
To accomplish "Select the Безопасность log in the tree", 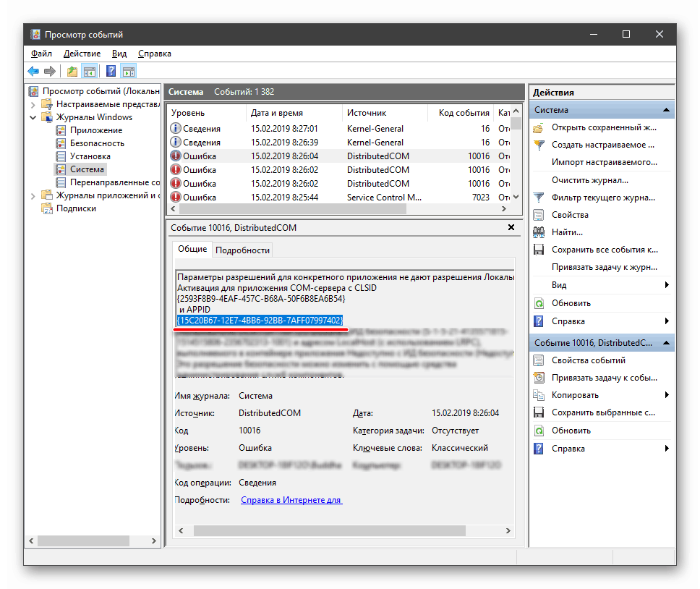I will coord(97,143).
